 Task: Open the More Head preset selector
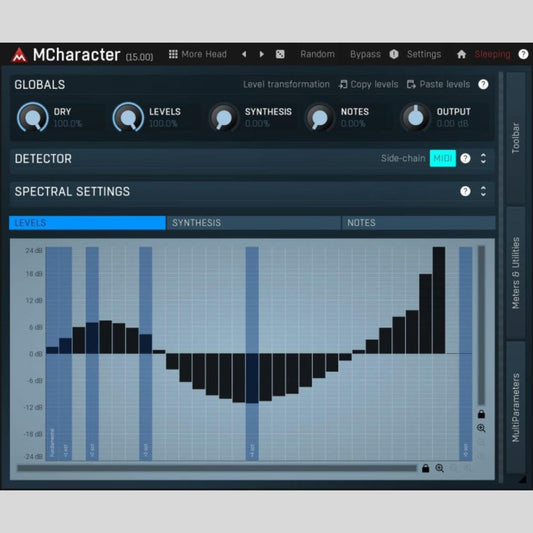204,54
